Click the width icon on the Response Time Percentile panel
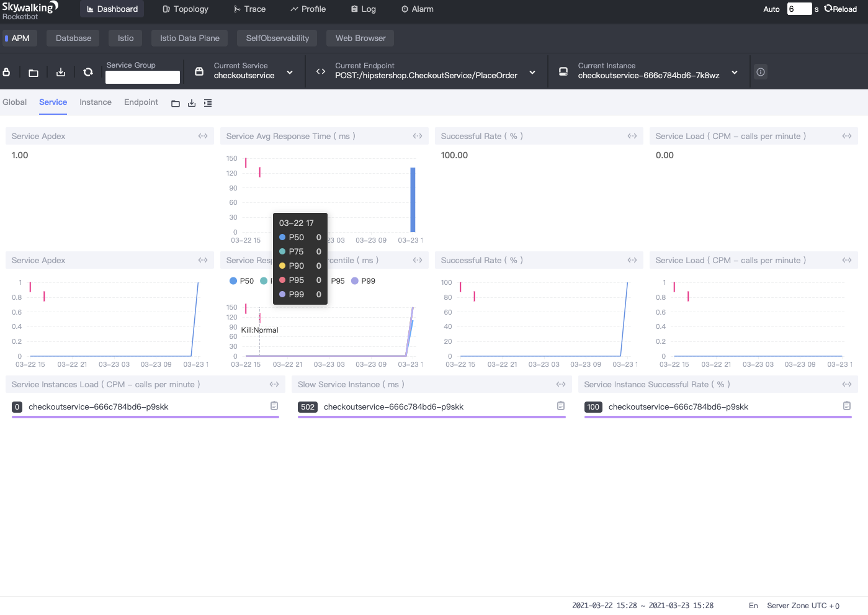The height and width of the screenshot is (615, 868). (x=418, y=260)
